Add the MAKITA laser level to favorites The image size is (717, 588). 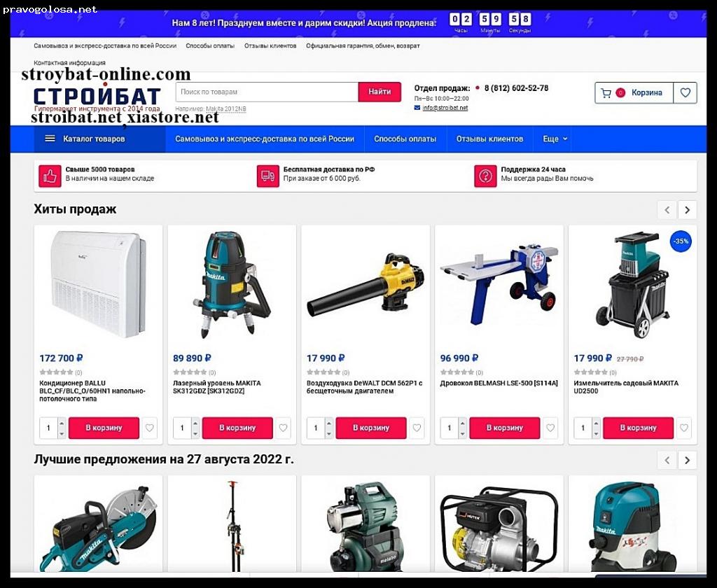pos(283,428)
